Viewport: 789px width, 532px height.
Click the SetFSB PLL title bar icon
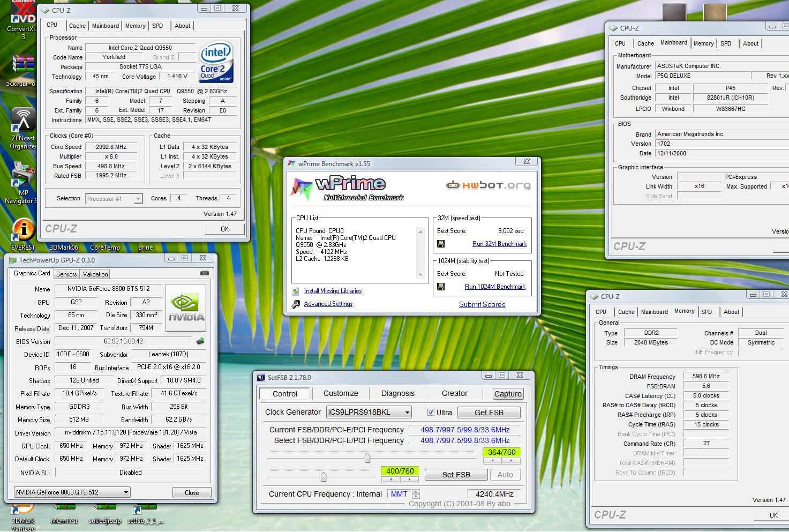pyautogui.click(x=261, y=377)
